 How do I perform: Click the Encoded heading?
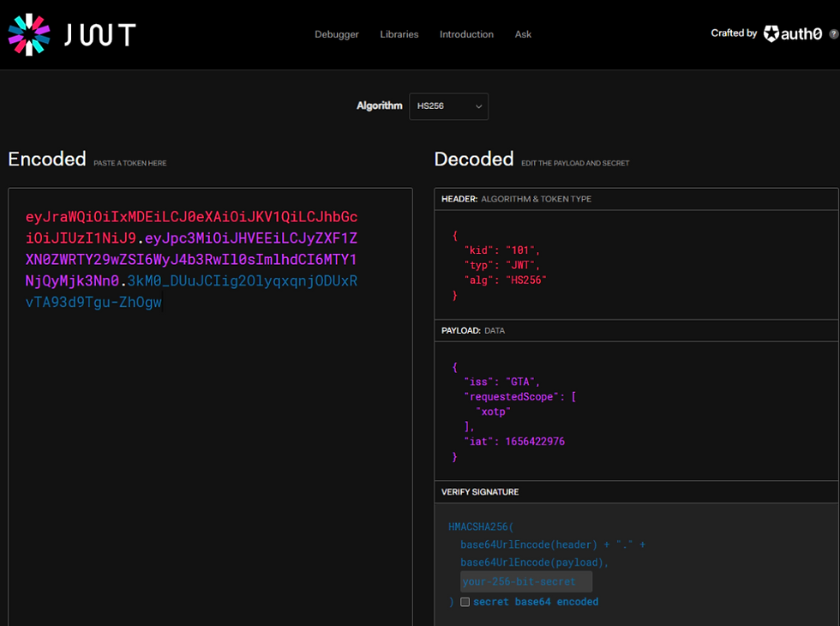(47, 160)
